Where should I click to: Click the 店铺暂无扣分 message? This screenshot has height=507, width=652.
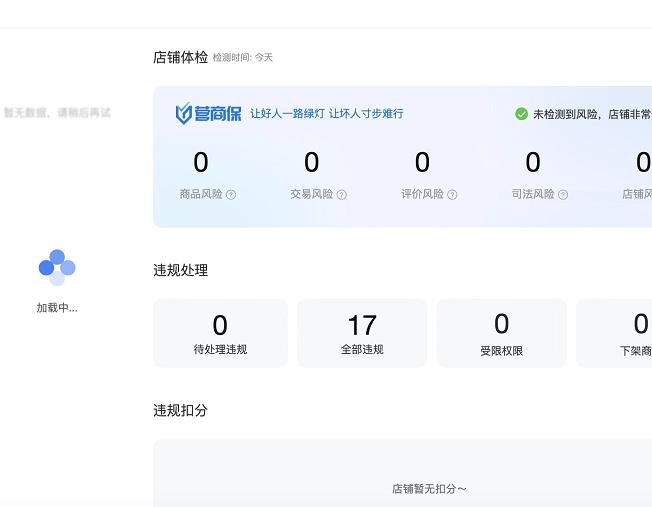429,489
